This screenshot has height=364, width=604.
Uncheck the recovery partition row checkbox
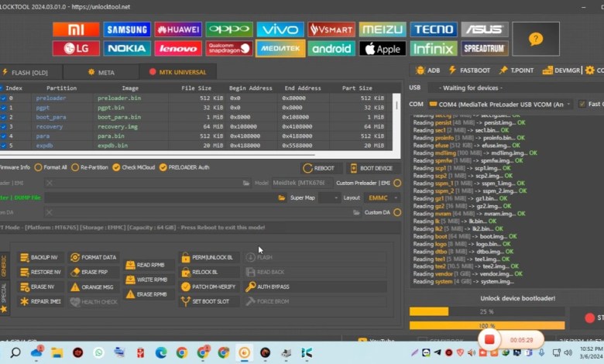pyautogui.click(x=3, y=127)
